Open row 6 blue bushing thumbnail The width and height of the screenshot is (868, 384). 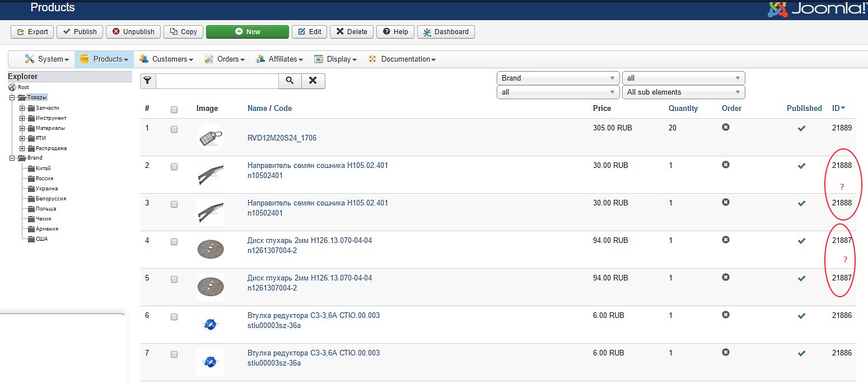coord(211,324)
